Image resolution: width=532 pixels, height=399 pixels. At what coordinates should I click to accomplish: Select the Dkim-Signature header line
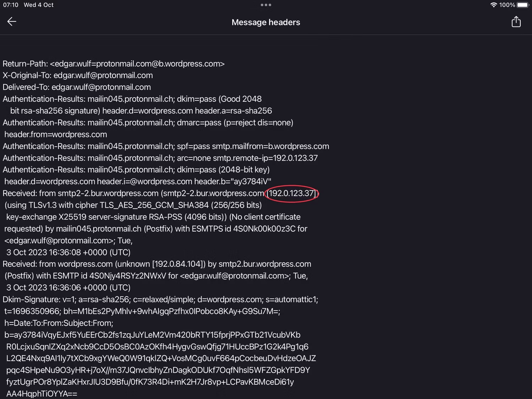160,299
